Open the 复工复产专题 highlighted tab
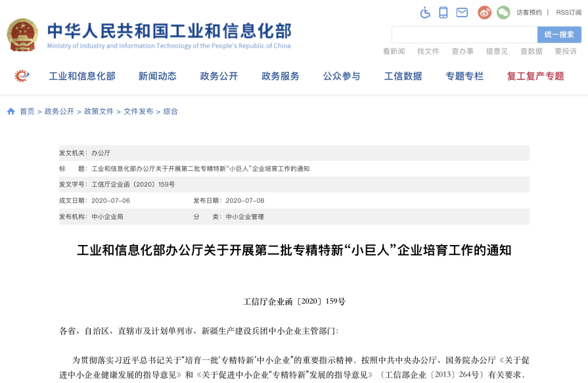The height and width of the screenshot is (383, 588). pos(537,76)
